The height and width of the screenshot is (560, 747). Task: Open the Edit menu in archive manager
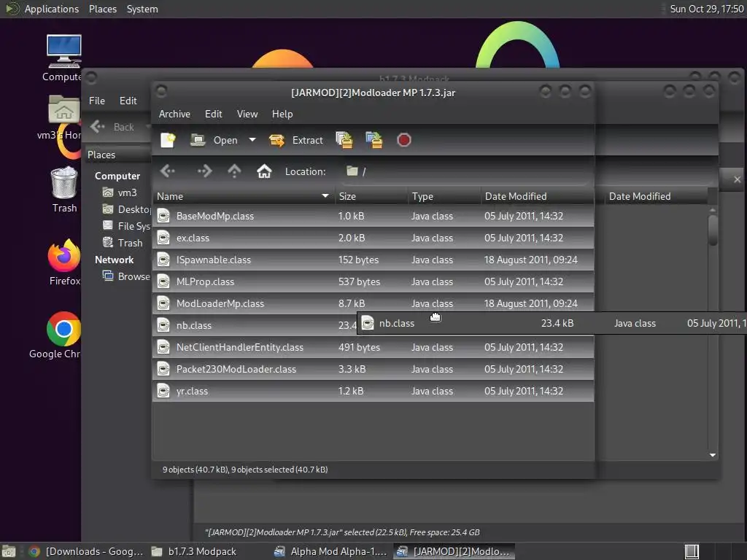click(214, 114)
